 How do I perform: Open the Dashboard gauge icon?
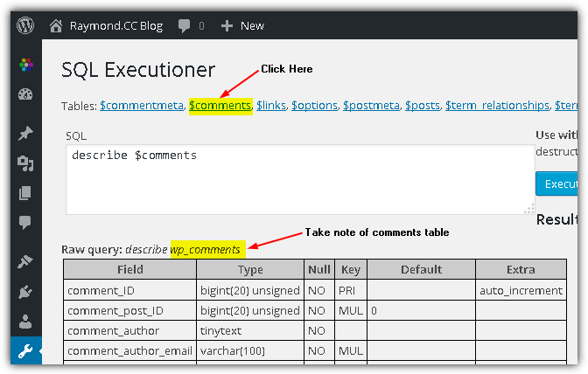pyautogui.click(x=25, y=94)
